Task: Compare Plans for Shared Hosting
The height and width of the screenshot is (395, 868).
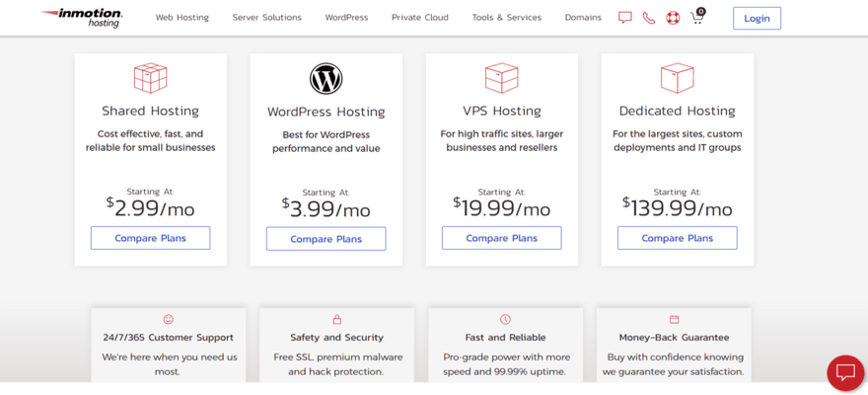Action: (x=150, y=238)
